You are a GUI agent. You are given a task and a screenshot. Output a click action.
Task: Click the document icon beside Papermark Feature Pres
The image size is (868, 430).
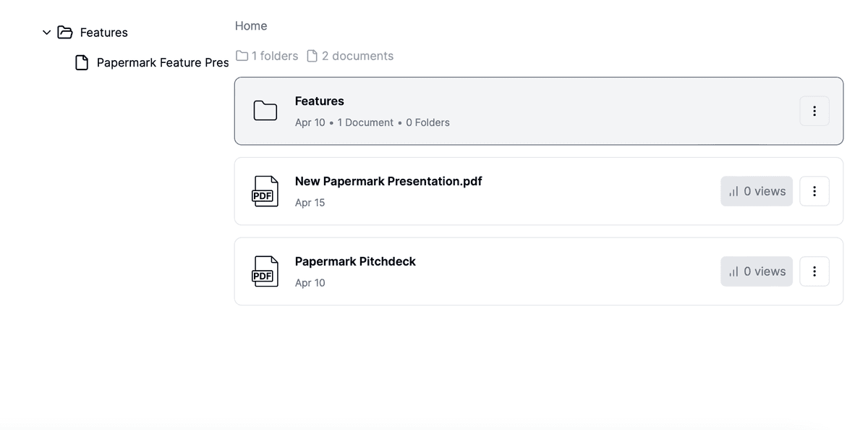click(x=82, y=62)
